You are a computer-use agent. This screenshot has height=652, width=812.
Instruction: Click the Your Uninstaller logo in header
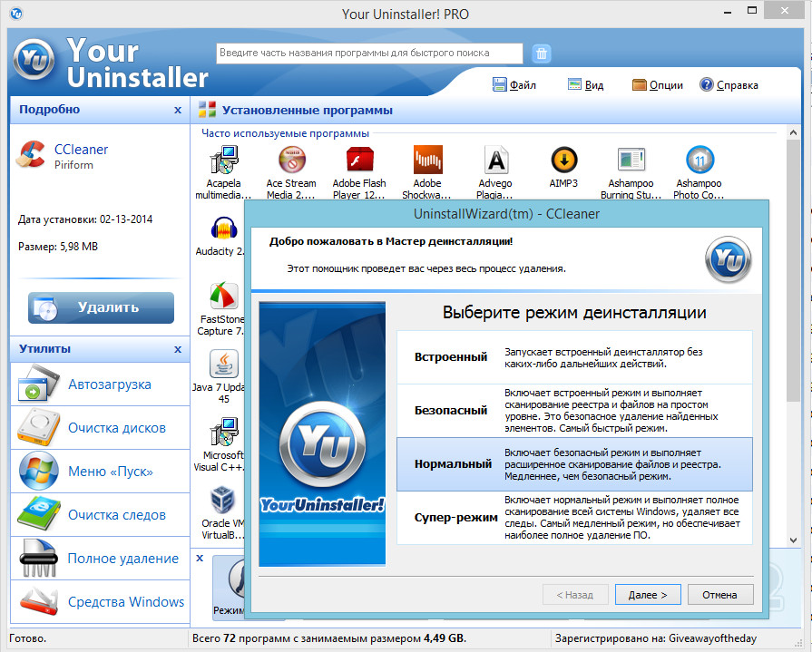(x=34, y=61)
